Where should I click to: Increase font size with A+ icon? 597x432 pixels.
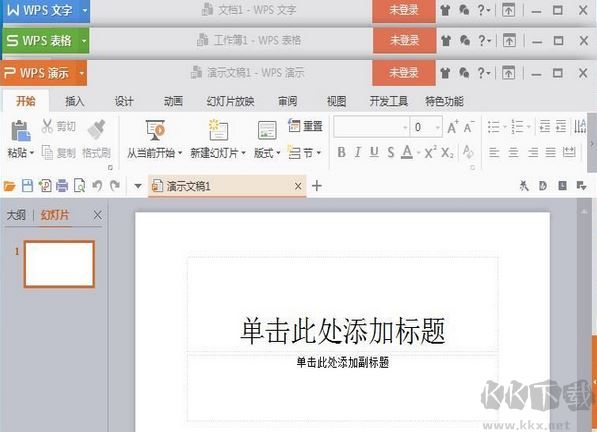453,127
